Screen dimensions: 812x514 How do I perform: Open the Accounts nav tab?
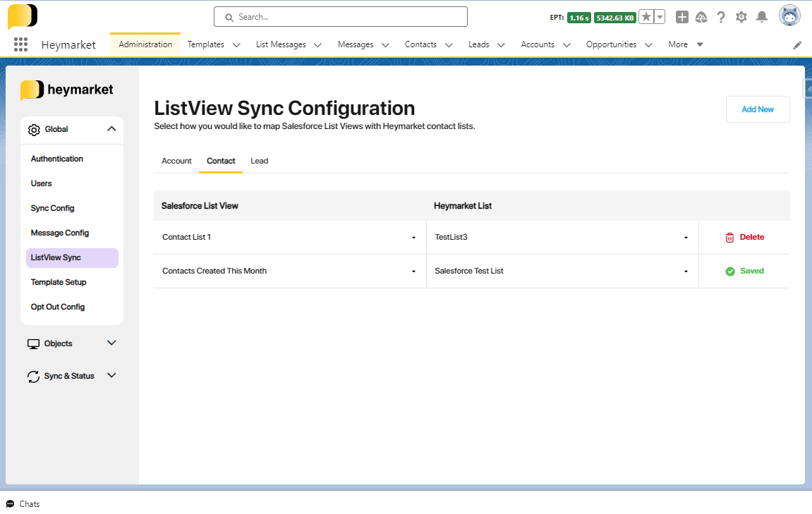pyautogui.click(x=538, y=44)
